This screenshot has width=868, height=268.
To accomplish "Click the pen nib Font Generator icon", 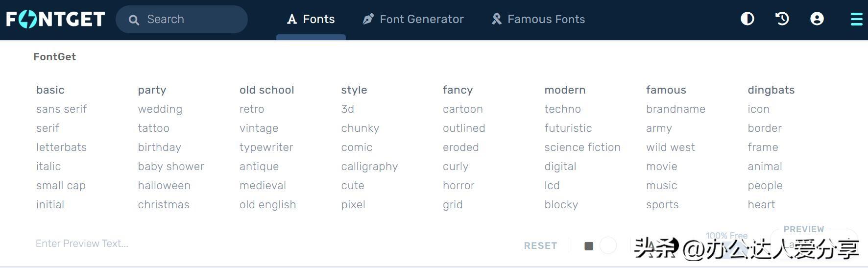I will click(368, 19).
